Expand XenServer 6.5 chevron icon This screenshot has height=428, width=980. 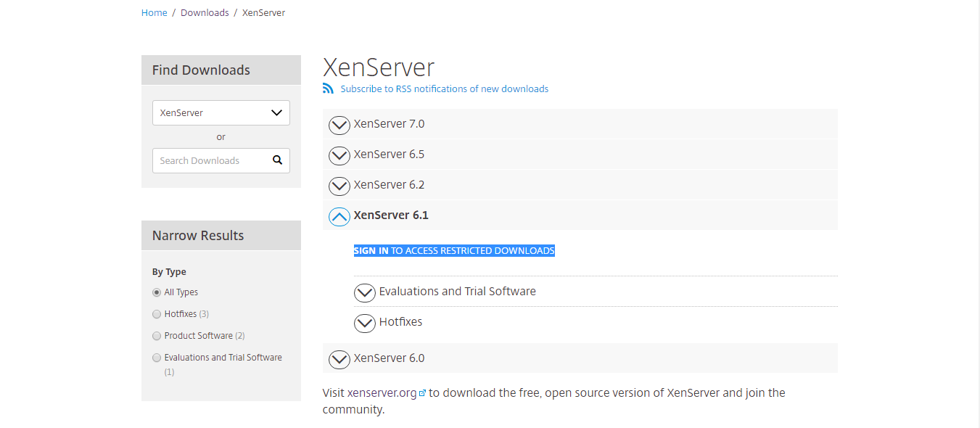(339, 155)
